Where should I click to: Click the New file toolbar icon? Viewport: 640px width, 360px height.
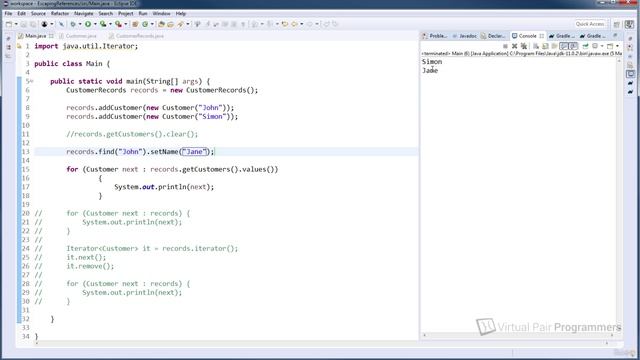pos(9,24)
